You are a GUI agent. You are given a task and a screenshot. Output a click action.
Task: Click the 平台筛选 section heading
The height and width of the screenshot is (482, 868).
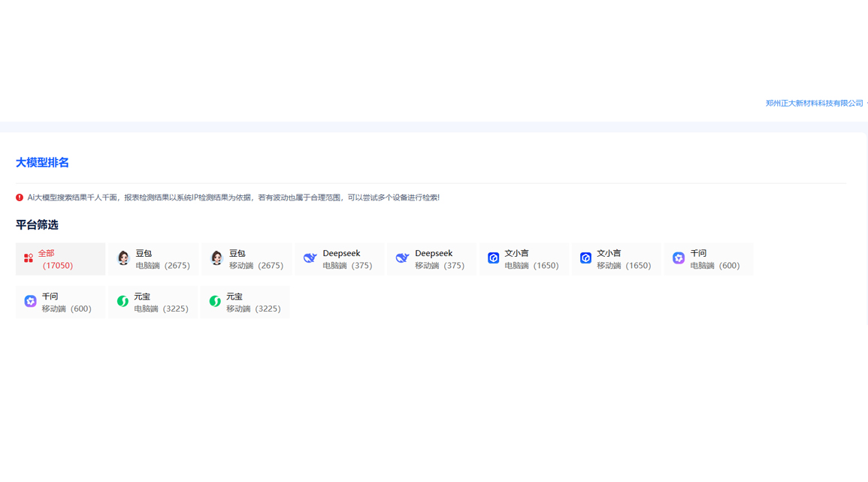(x=37, y=224)
